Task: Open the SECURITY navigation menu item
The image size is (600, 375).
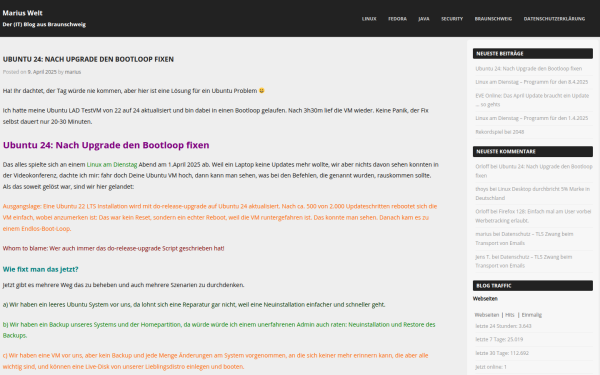Action: 452,19
